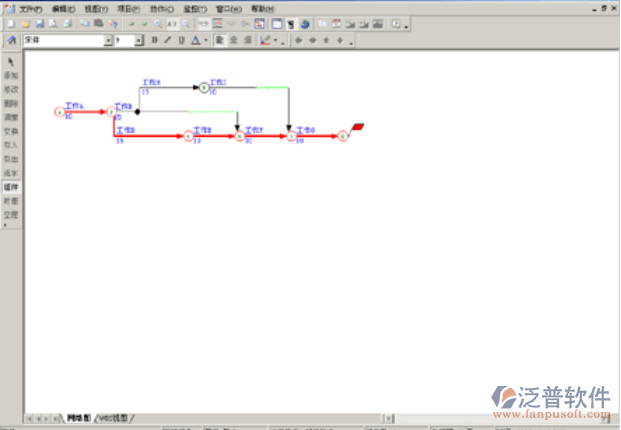The height and width of the screenshot is (430, 621).
Task: Open the font name dropdown
Action: click(108, 41)
